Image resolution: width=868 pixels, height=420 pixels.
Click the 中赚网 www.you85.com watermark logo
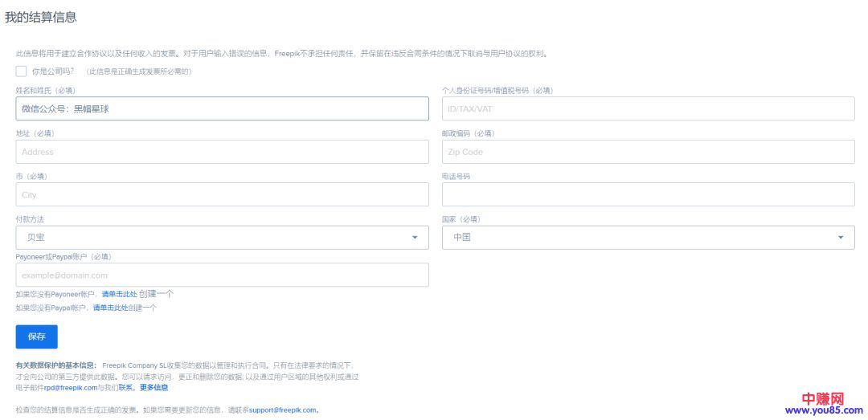(x=823, y=404)
